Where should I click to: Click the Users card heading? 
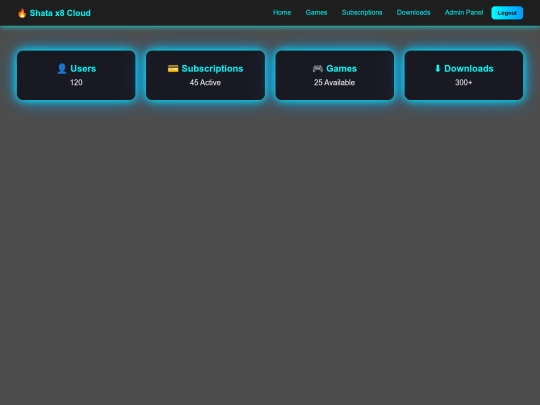click(83, 69)
